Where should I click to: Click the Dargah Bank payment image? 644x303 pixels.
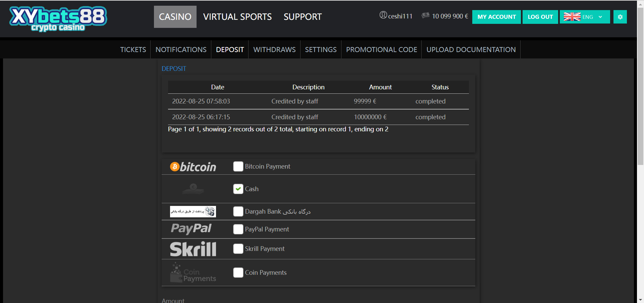tap(193, 212)
